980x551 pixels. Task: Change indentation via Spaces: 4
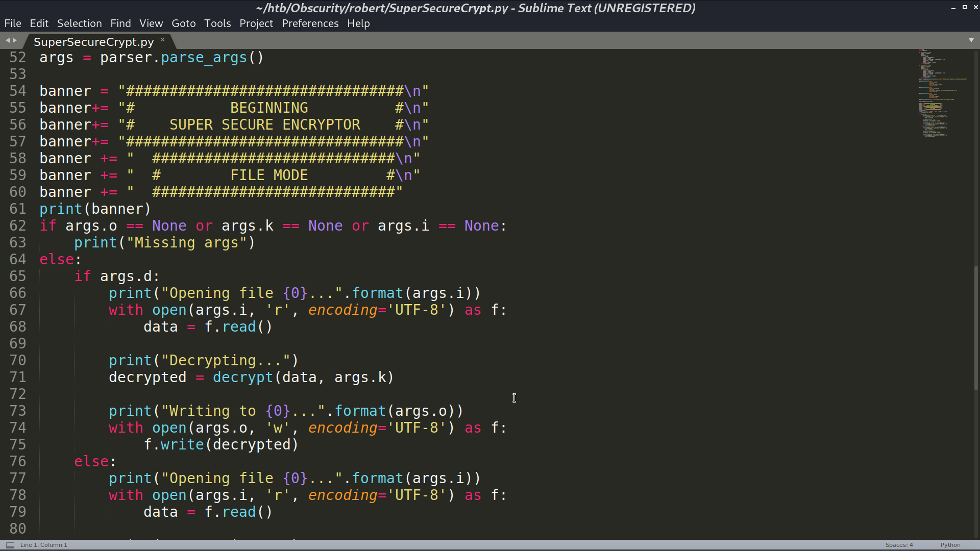(x=899, y=545)
